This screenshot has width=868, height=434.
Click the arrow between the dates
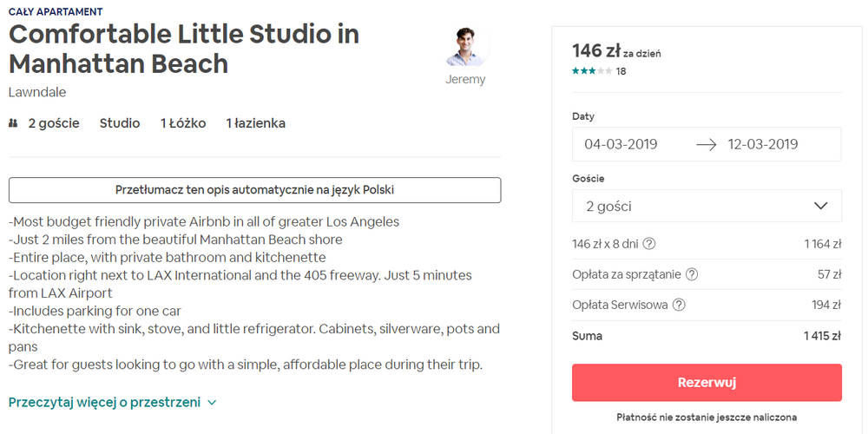pyautogui.click(x=707, y=145)
